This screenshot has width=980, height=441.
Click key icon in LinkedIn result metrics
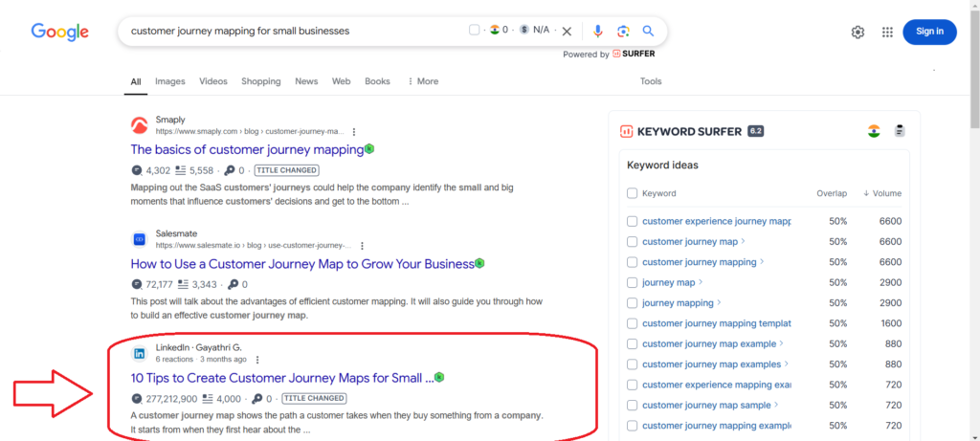tap(256, 399)
